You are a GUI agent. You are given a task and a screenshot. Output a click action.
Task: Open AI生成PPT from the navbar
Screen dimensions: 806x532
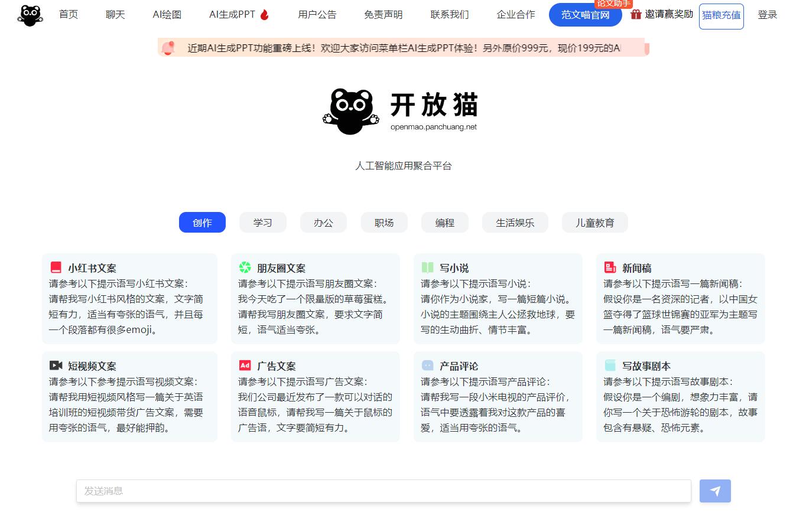coord(232,15)
